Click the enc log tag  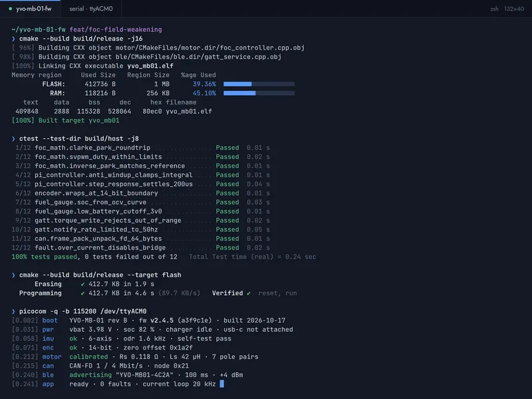click(x=48, y=348)
